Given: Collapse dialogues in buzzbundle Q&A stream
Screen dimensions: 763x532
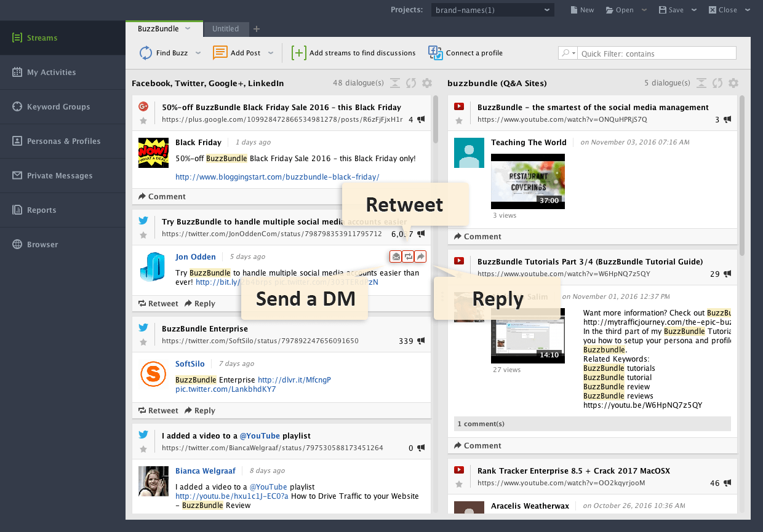Looking at the screenshot, I should tap(701, 83).
